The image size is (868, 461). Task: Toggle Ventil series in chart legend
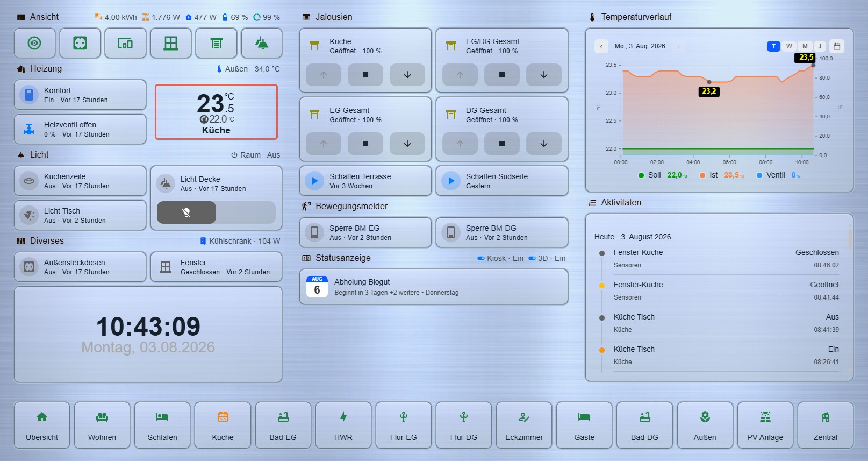[x=778, y=175]
